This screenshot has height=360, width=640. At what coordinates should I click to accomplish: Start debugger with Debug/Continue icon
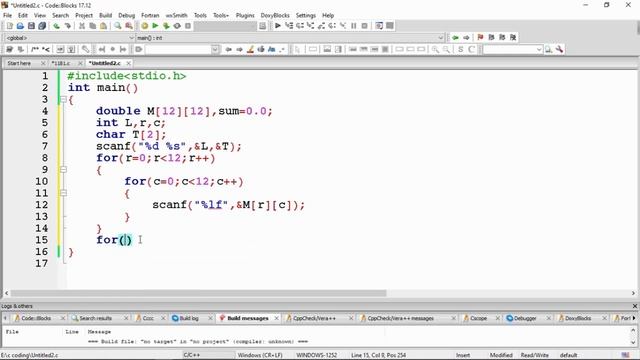(278, 26)
